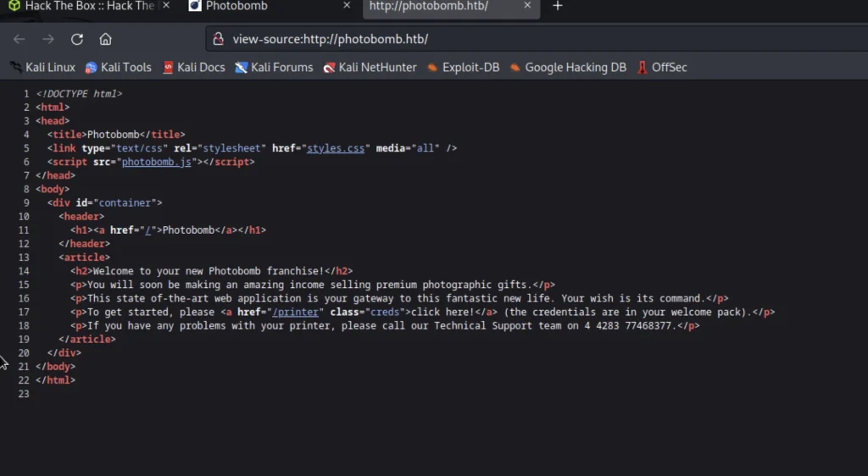Click the "This state of-the-art web application" line
The width and height of the screenshot is (868, 476).
click(400, 298)
